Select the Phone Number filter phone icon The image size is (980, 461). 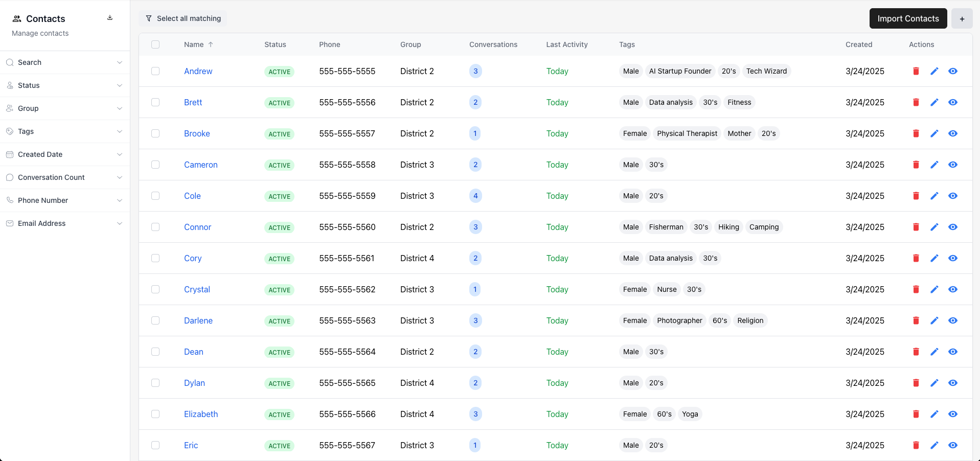pos(10,200)
